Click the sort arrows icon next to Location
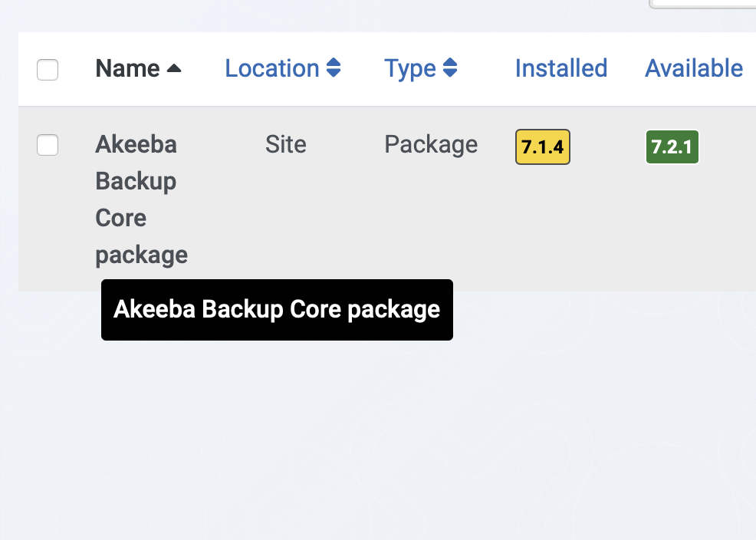This screenshot has height=540, width=756. [x=334, y=68]
